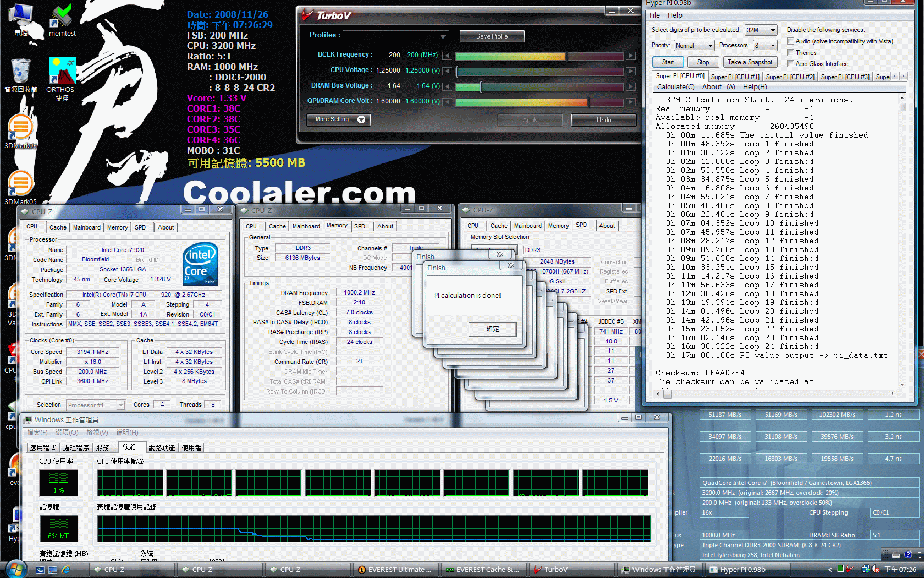Decrease CPU Voltage with its left arrow
The image size is (924, 578).
(447, 71)
